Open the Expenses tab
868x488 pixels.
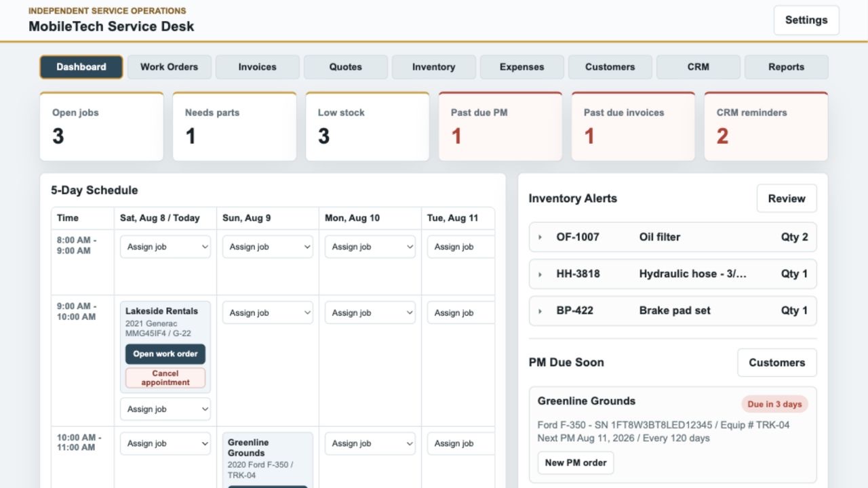click(x=522, y=67)
